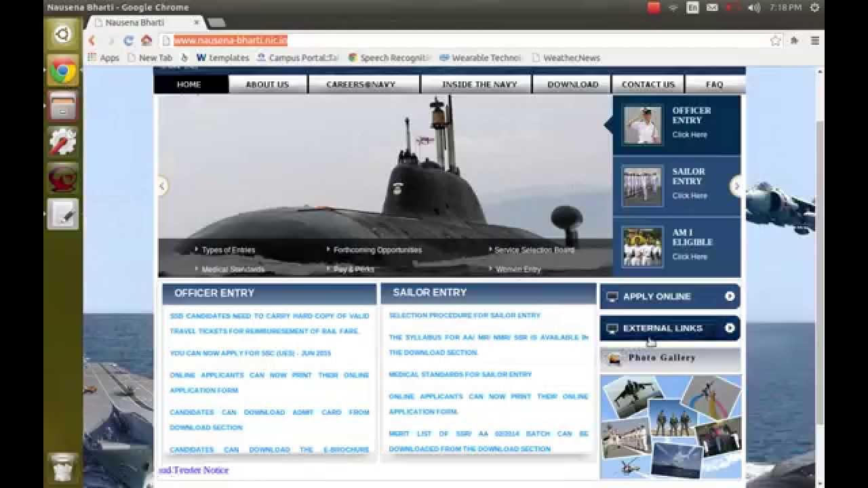Reload the Nausena Bharti page
The height and width of the screenshot is (488, 868).
128,41
